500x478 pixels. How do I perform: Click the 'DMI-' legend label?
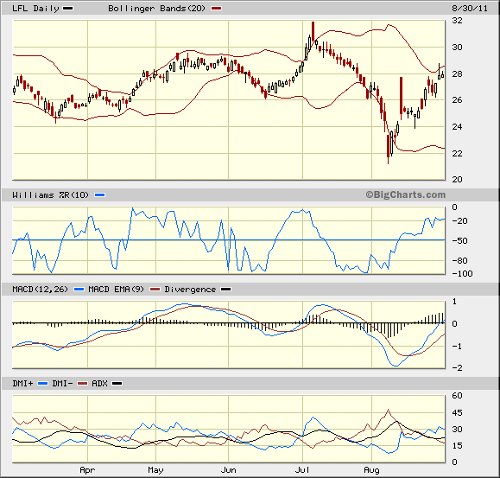[x=62, y=384]
